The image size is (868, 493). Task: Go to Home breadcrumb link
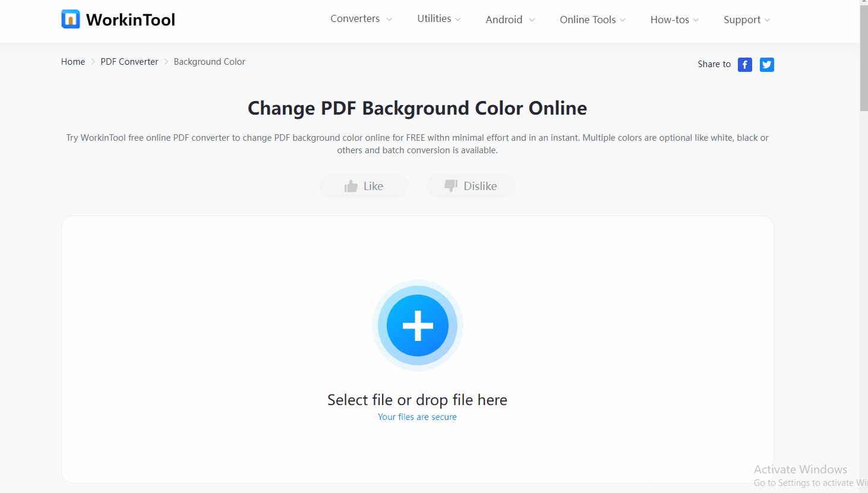(x=73, y=62)
